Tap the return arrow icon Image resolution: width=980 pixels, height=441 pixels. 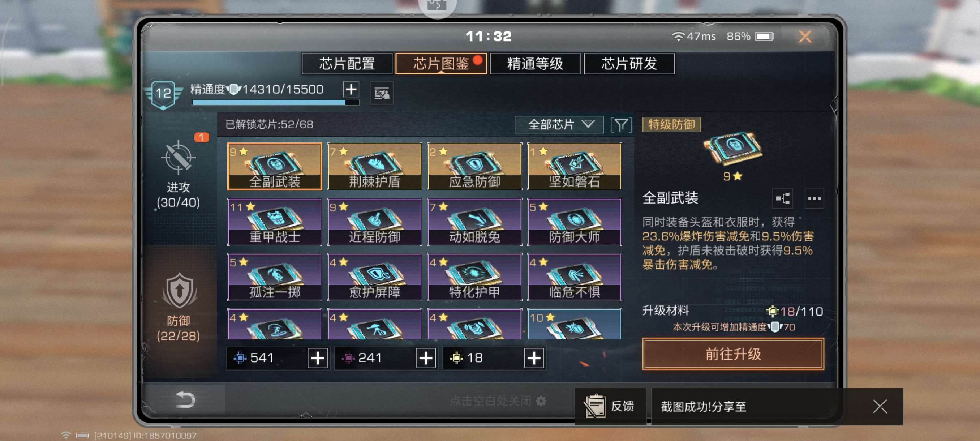point(185,399)
